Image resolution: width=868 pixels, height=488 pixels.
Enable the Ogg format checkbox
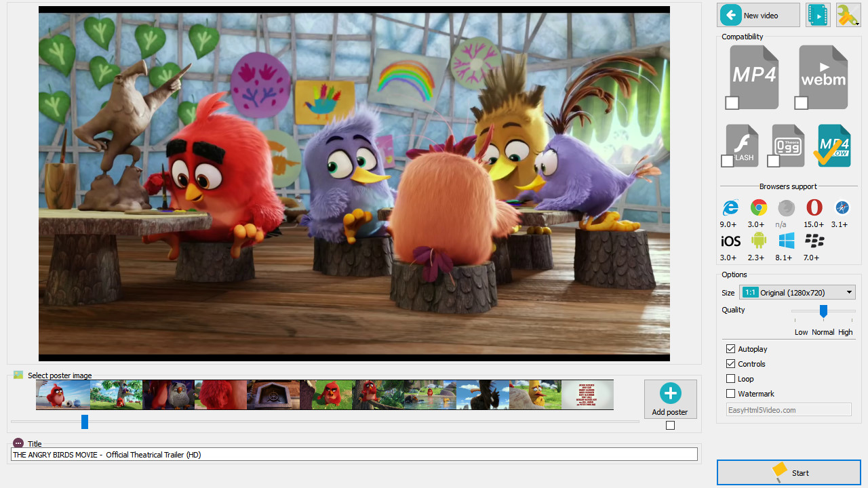click(773, 161)
